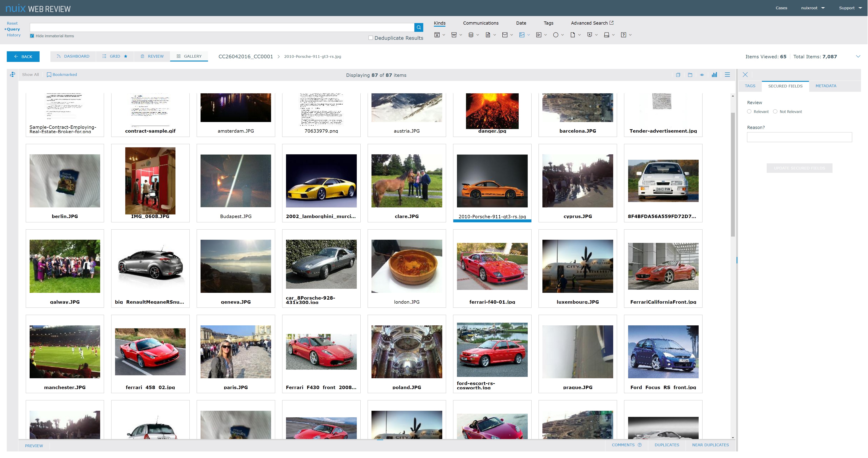This screenshot has width=868, height=458.
Task: Filter by drive/system kind icon
Action: coord(607,35)
